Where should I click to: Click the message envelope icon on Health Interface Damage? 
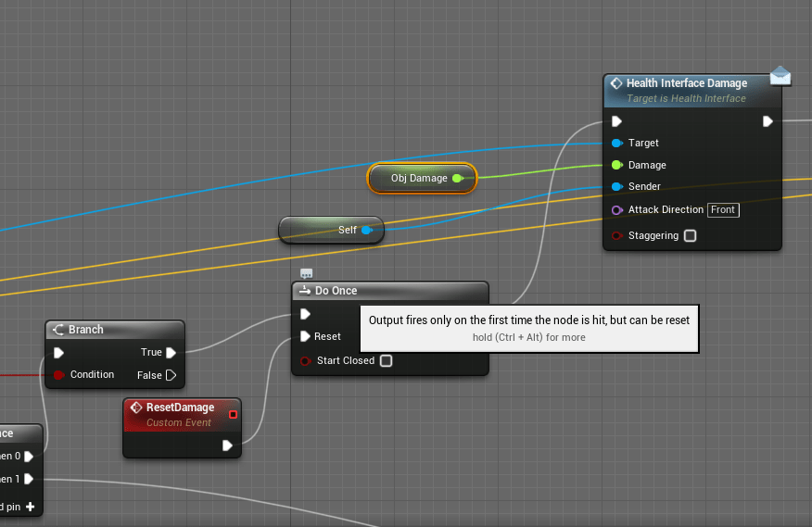tap(780, 76)
